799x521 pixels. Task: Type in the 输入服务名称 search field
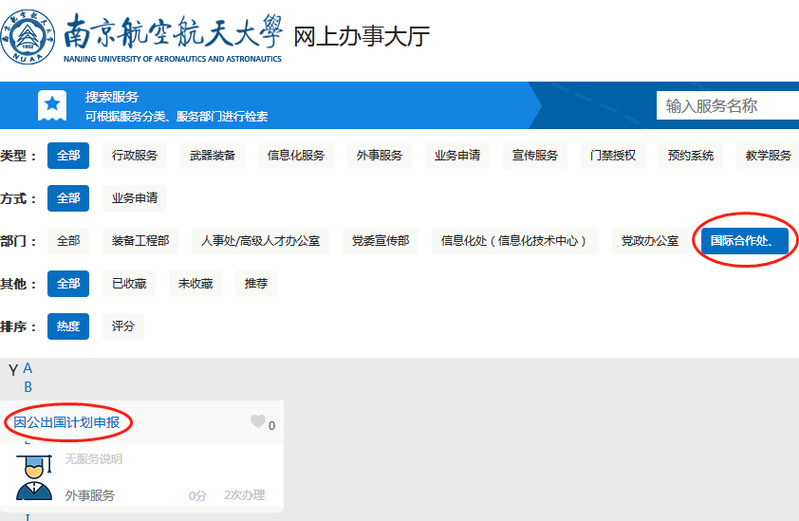[727, 106]
